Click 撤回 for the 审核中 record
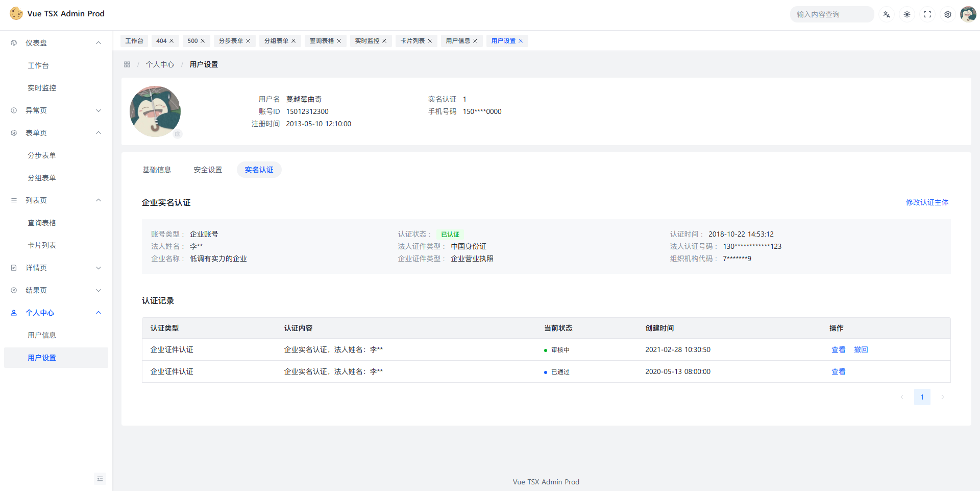Screen dimensions: 980x491 click(x=861, y=349)
